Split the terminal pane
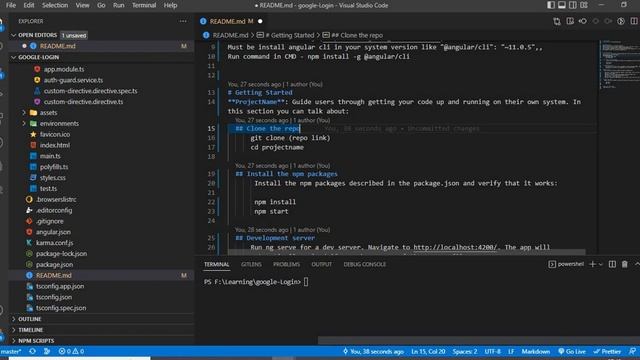The height and width of the screenshot is (360, 640). pyautogui.click(x=612, y=264)
